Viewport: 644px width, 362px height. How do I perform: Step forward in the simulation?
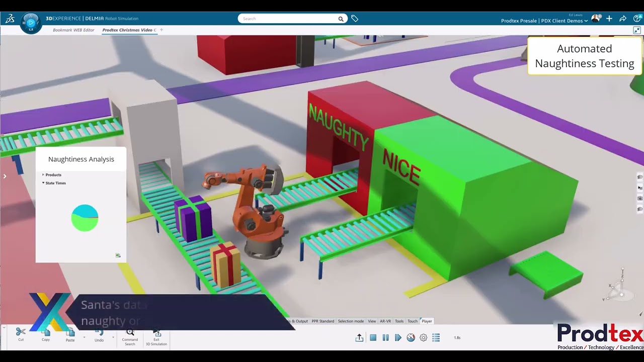pos(398,338)
